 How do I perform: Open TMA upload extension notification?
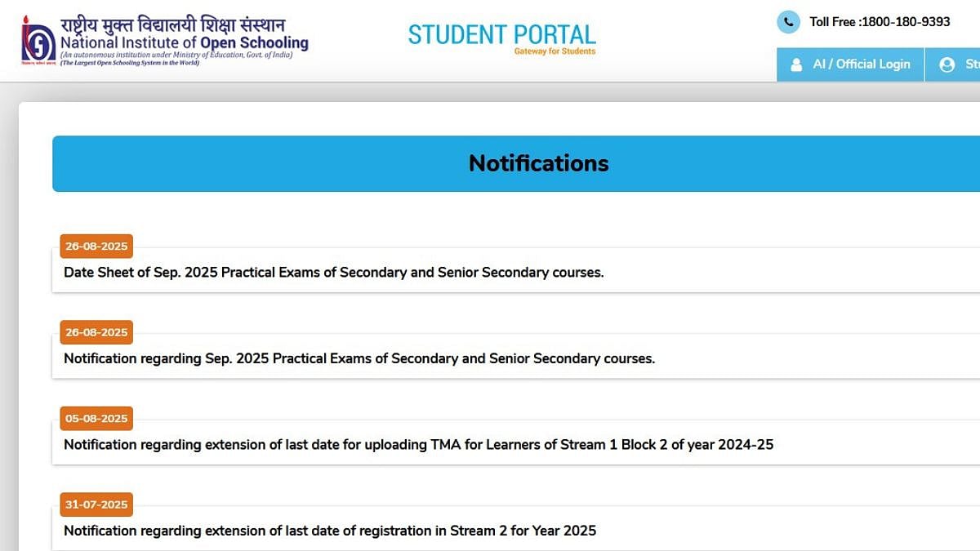click(x=418, y=445)
